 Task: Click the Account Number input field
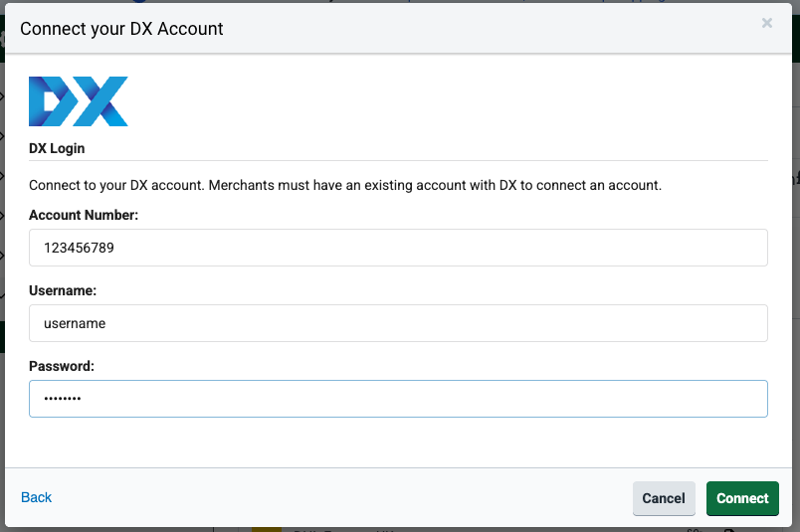tap(398, 248)
